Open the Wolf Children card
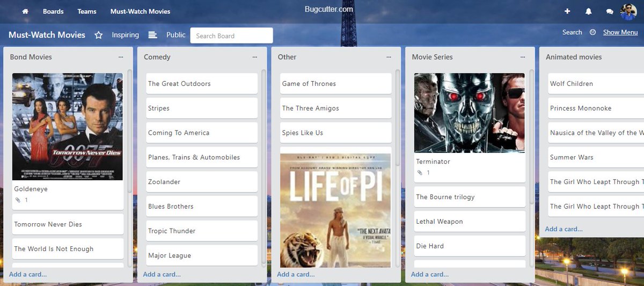 (x=596, y=84)
